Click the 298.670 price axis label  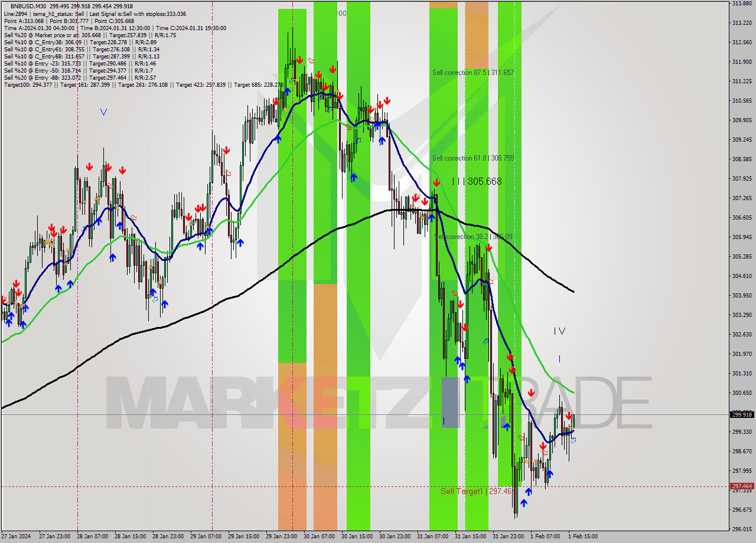tap(742, 451)
